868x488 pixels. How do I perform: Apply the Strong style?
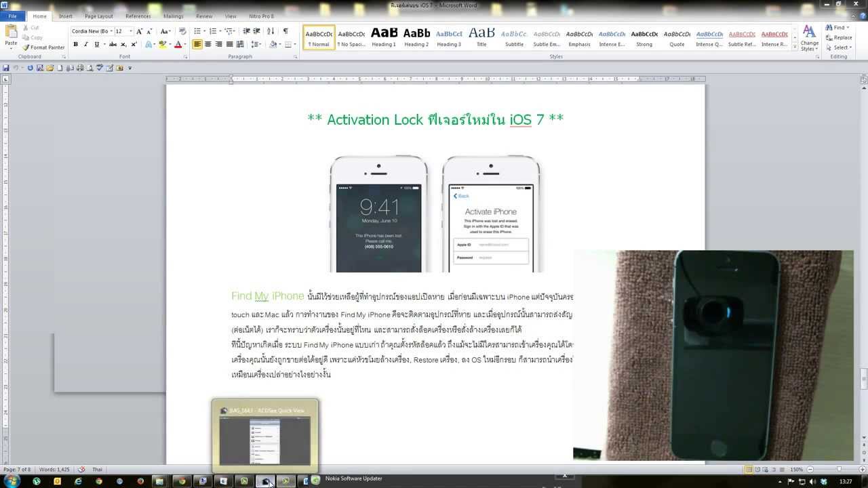tap(644, 37)
